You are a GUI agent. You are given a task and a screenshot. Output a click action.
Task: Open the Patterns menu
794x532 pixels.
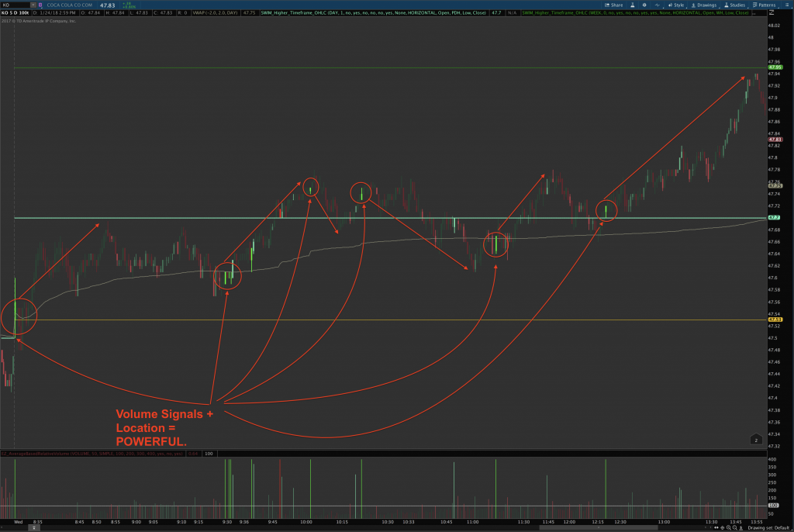(x=766, y=5)
